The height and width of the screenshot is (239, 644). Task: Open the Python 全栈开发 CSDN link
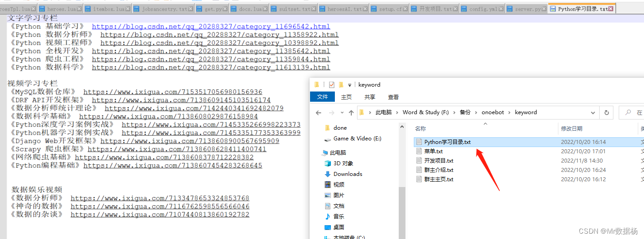(211, 51)
